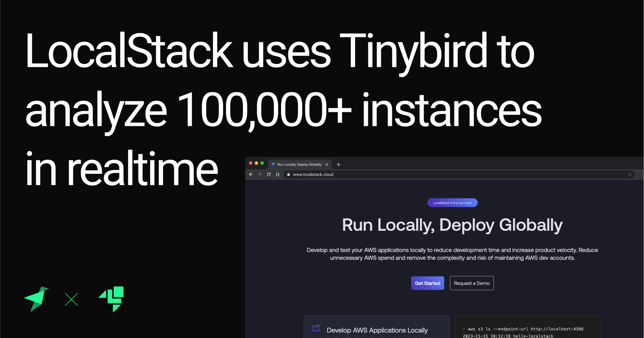This screenshot has width=644, height=338.
Task: Click the Develop AWS Applications Locally heading
Action: pos(377,330)
